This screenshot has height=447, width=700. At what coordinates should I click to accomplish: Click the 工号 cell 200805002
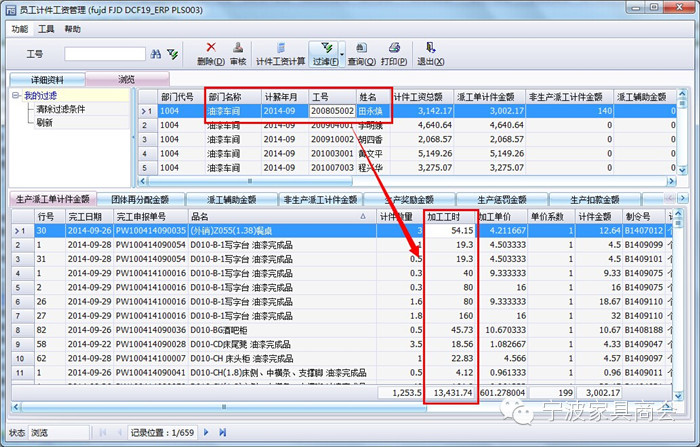(332, 111)
